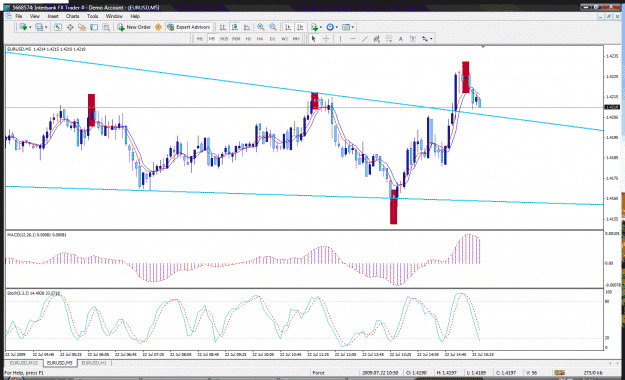Screen dimensions: 625x380
Task: Click the Arrows objects icon
Action: pos(425,39)
